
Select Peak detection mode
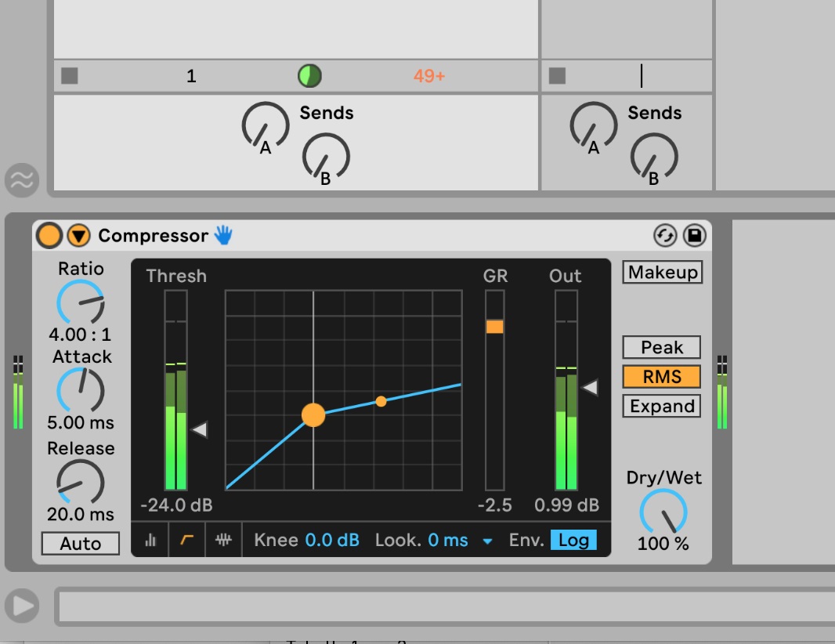[x=662, y=347]
